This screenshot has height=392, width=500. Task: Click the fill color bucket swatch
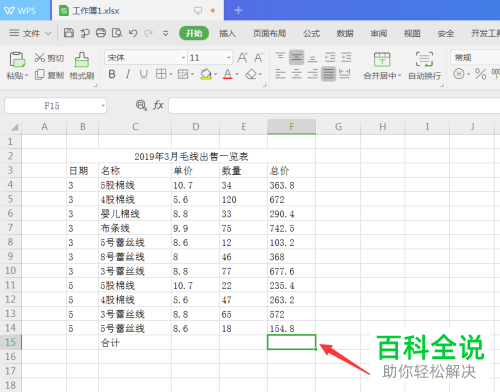click(206, 74)
